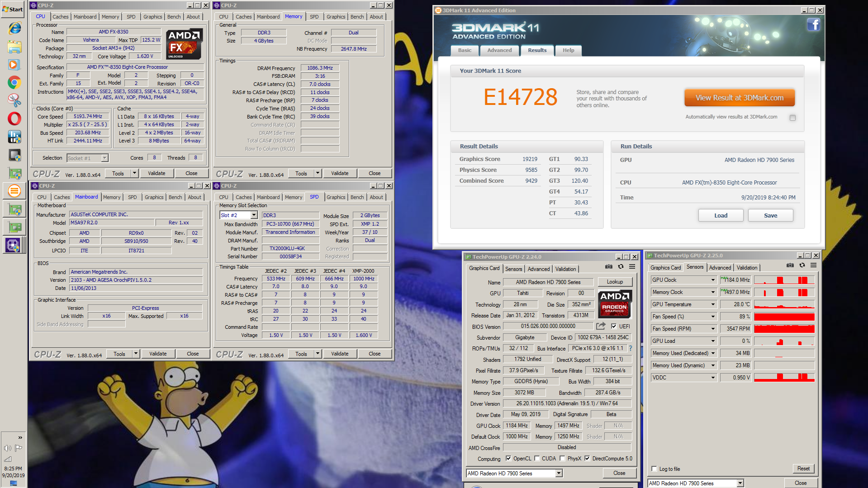Toggle VDDC sensor dropdown arrow
Screen dimensions: 868x488
(713, 378)
